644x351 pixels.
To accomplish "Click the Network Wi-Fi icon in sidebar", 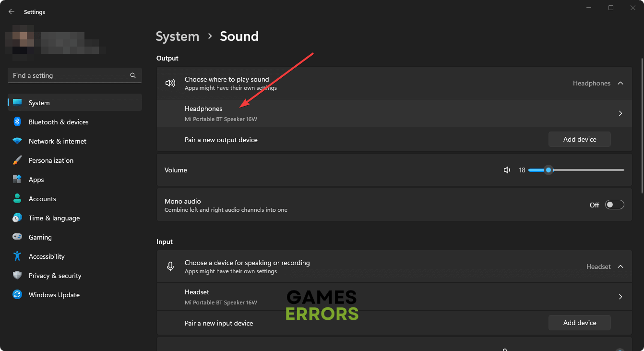I will [17, 141].
